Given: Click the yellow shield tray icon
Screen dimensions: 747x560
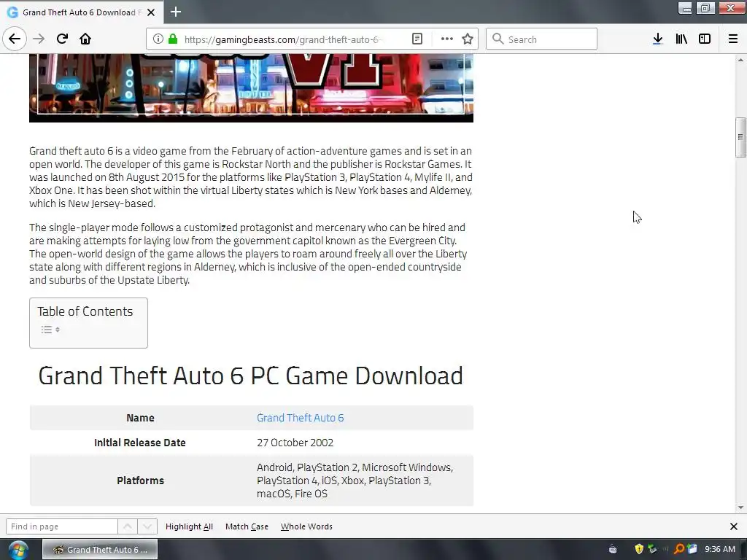Looking at the screenshot, I should click(639, 549).
